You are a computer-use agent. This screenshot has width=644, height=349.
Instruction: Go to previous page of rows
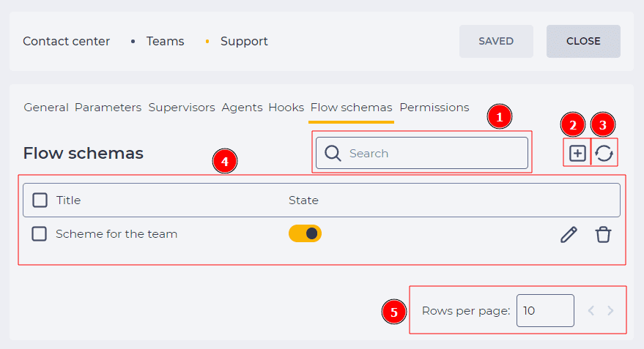[x=591, y=310]
